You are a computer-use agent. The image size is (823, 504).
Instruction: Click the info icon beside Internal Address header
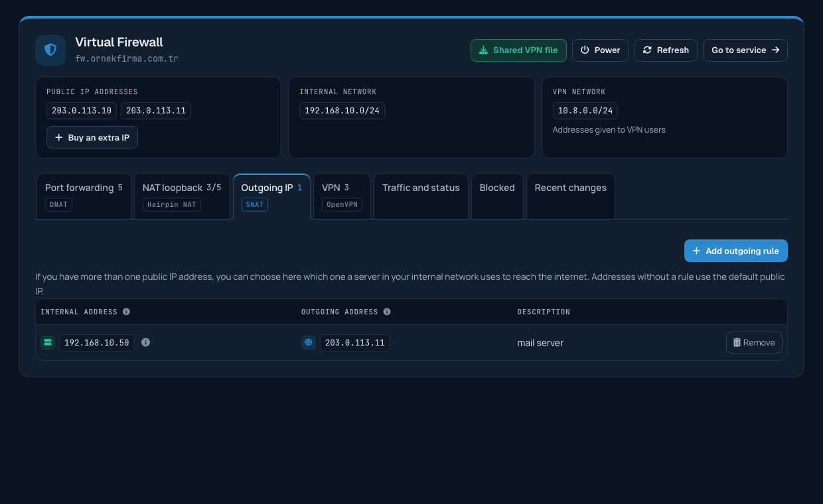tap(126, 312)
